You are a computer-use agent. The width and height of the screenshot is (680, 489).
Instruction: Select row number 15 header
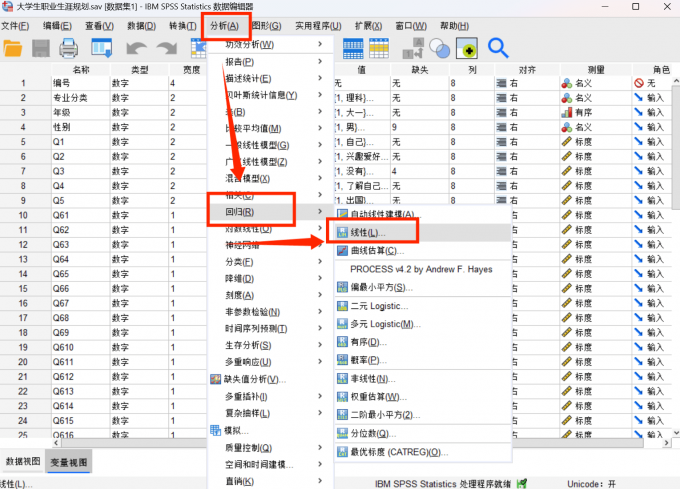click(x=23, y=289)
